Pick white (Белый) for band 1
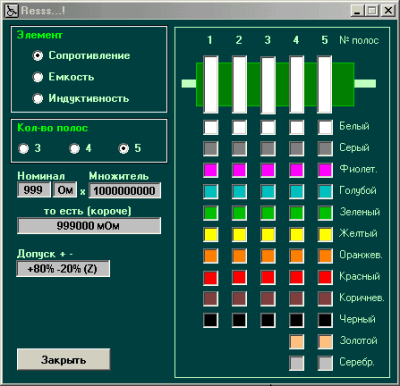Viewport: 400px width, 386px height. 211,127
